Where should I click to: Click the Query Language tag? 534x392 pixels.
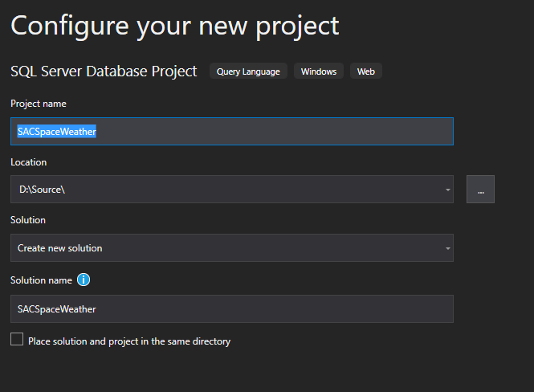[248, 71]
